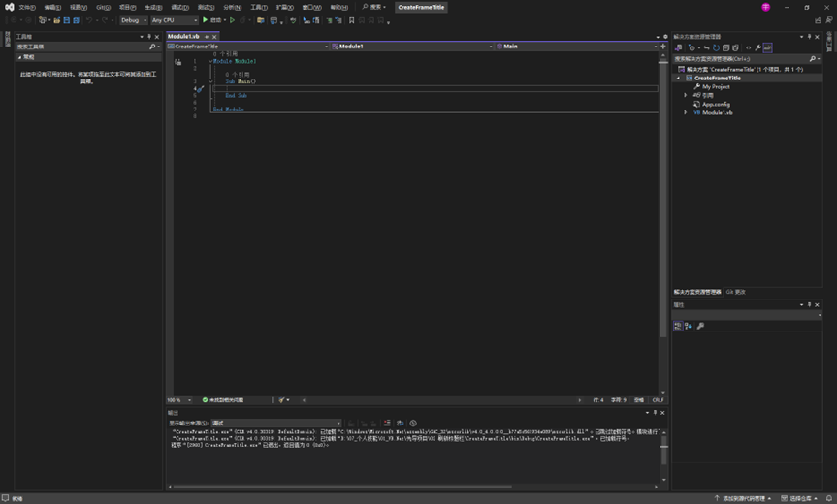Click the notification bell in status bar
This screenshot has width=837, height=504.
829,498
